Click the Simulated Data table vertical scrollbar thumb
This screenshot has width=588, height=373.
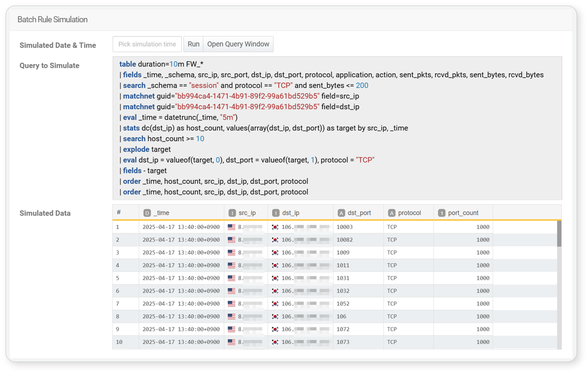(559, 233)
